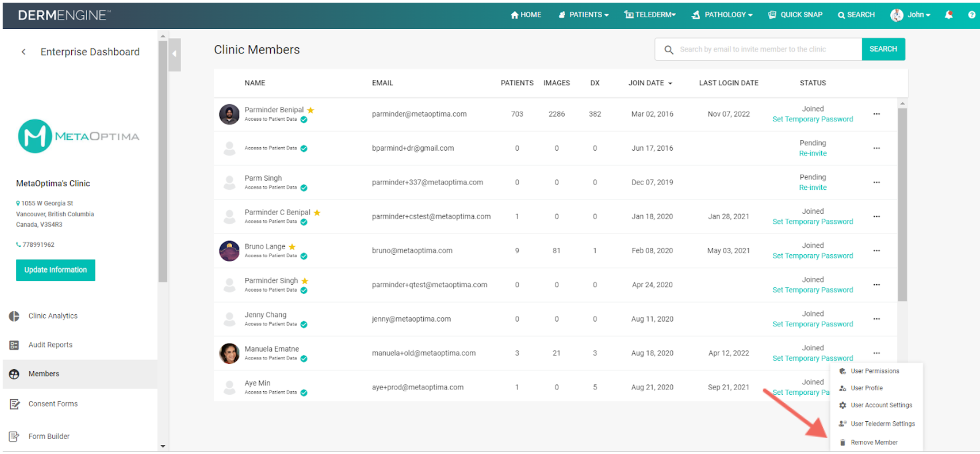This screenshot has height=454, width=980.
Task: Click the Clinic Analytics pie chart icon
Action: pyautogui.click(x=14, y=316)
